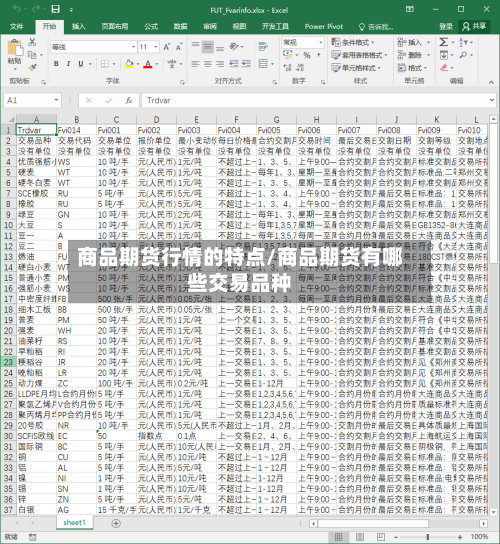Open Ribbon Display Options icon in title bar
This screenshot has width=500, height=544.
(410, 9)
